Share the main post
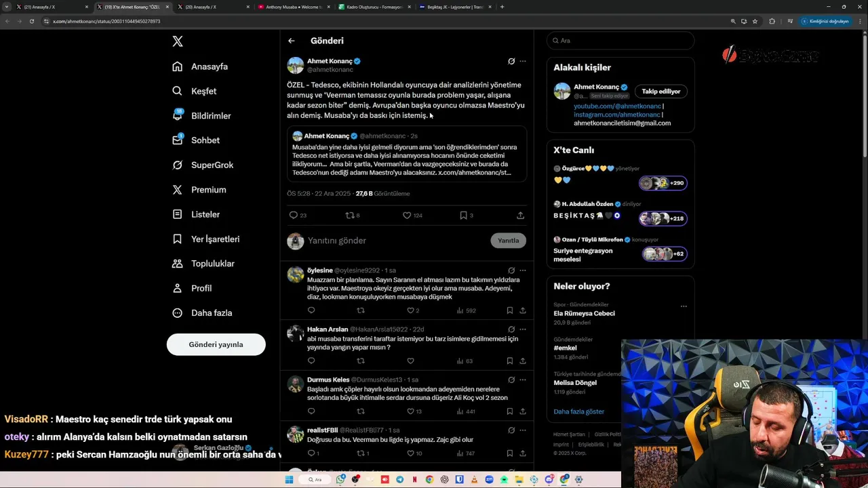 (x=520, y=215)
